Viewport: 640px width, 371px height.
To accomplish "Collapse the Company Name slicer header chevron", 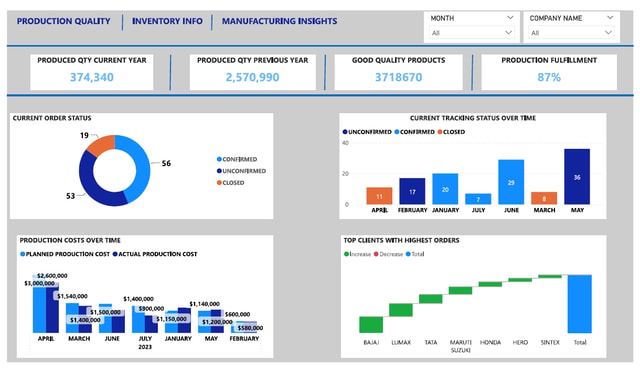I will (x=610, y=18).
